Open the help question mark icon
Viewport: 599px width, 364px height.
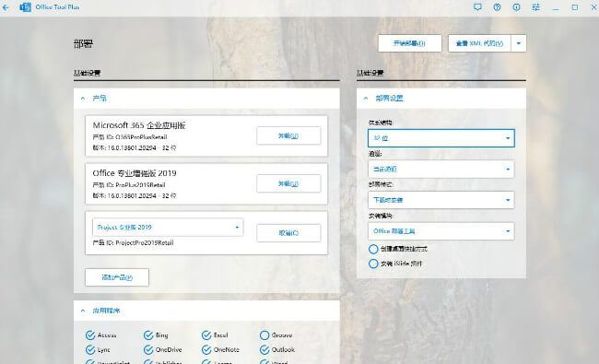tap(497, 6)
